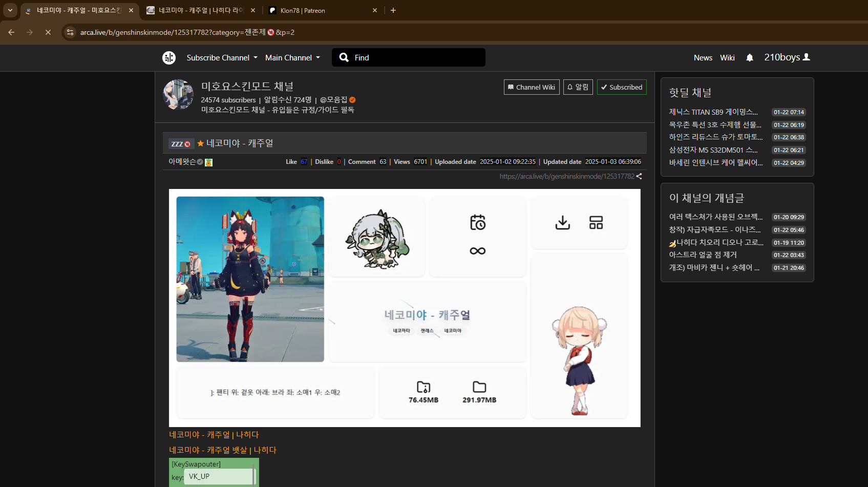Viewport: 868px width, 487px height.
Task: Click the infinity symbol icon in image
Action: tap(478, 251)
